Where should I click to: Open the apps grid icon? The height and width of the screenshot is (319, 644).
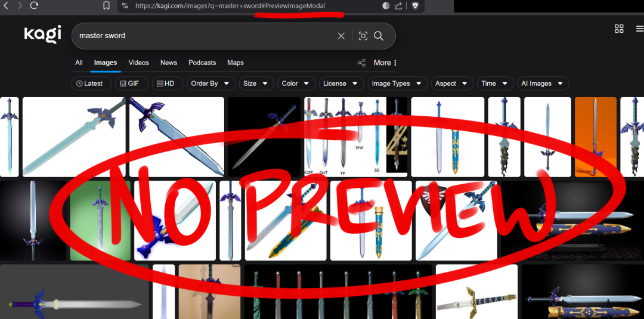tap(619, 29)
